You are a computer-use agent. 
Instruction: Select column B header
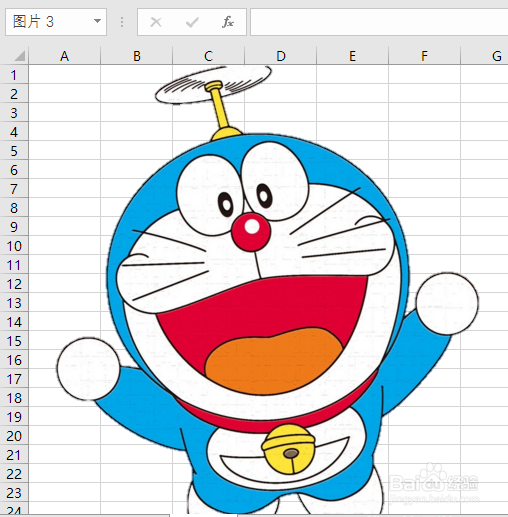137,56
